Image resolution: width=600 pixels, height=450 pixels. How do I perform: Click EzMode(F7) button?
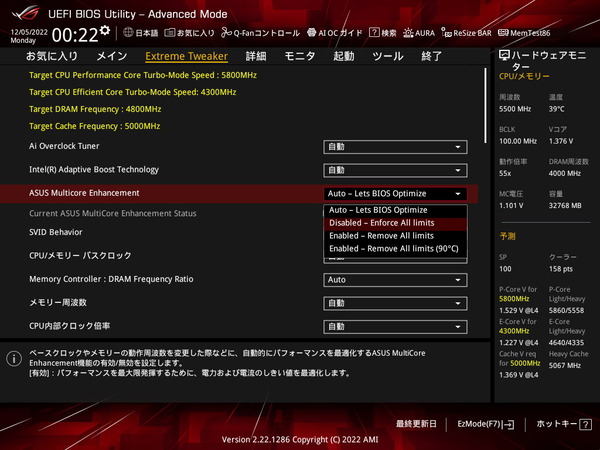click(x=485, y=424)
